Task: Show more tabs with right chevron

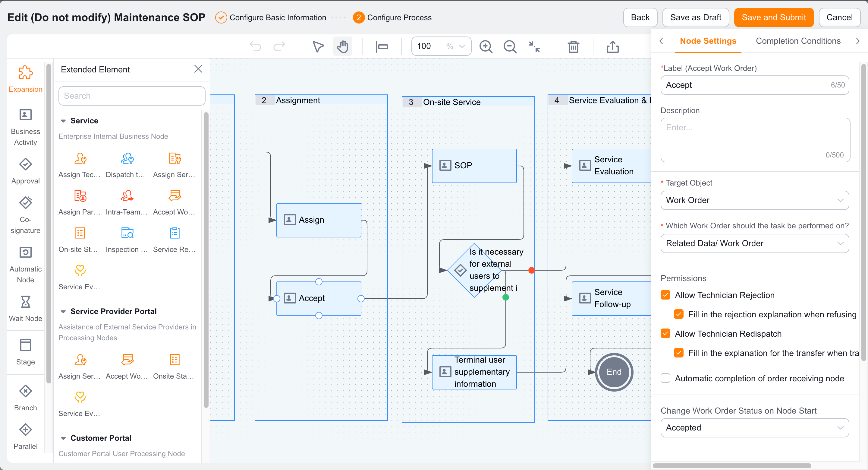Action: pyautogui.click(x=857, y=41)
